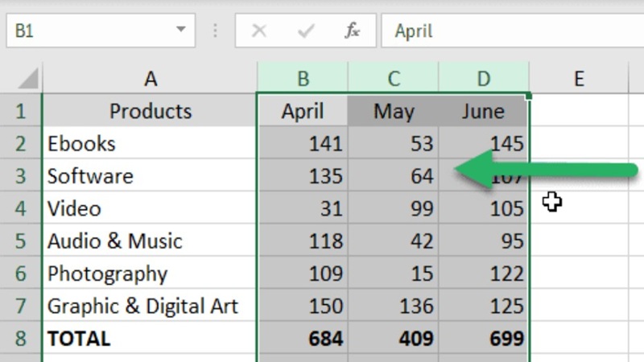
Task: Click the Name Box showing B1
Action: pyautogui.click(x=101, y=31)
